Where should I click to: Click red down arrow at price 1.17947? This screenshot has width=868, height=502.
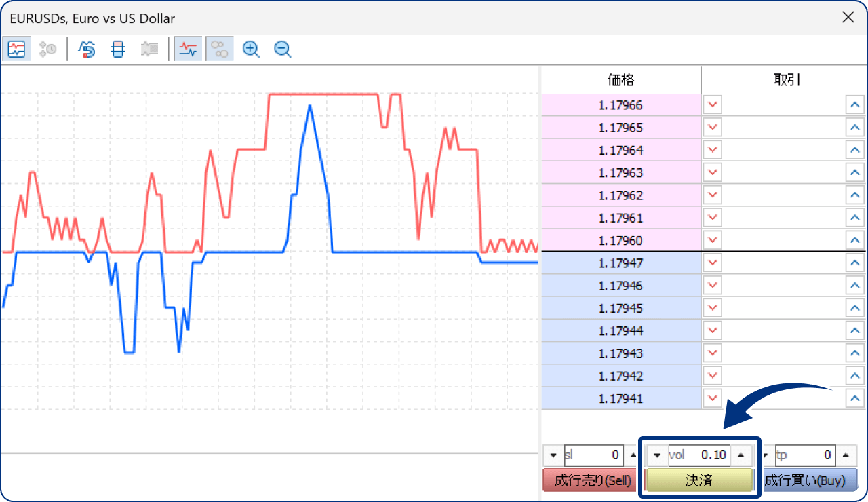tap(713, 263)
